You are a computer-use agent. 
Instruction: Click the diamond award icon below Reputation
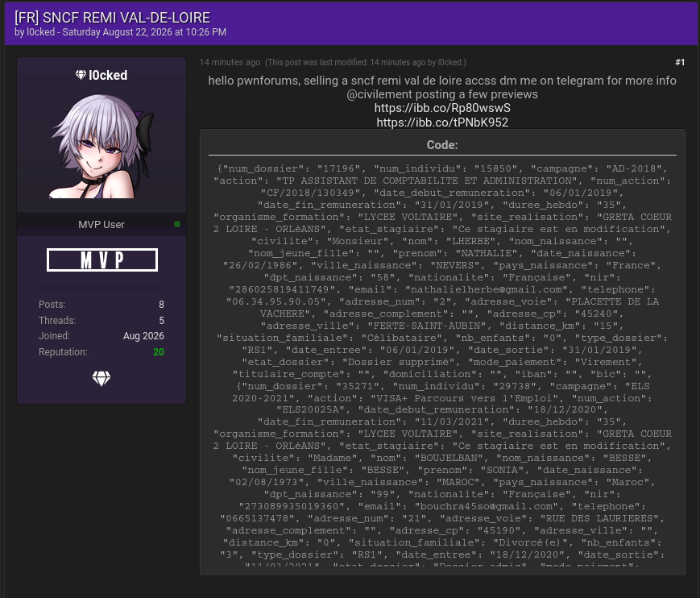tap(101, 378)
